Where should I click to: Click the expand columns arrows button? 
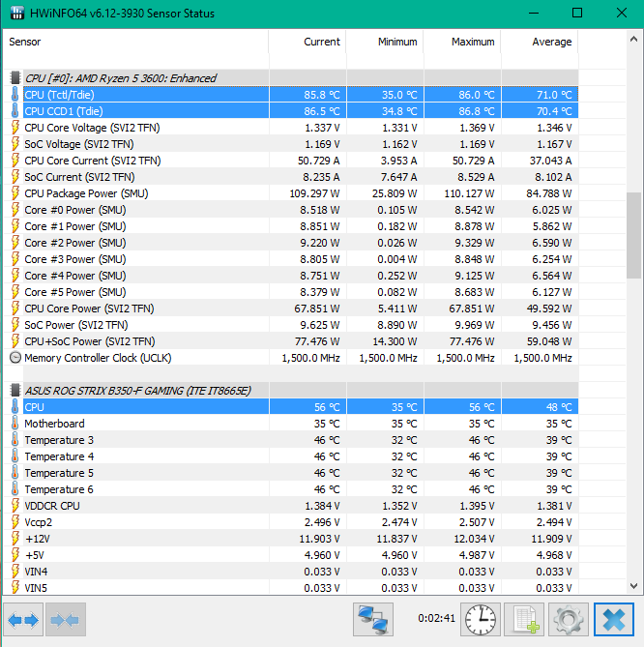[x=23, y=619]
